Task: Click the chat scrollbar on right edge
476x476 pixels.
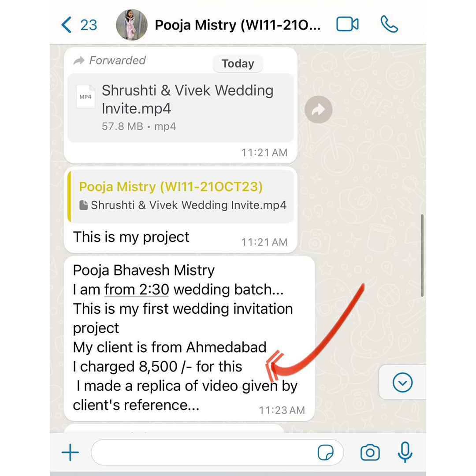Action: 422,256
